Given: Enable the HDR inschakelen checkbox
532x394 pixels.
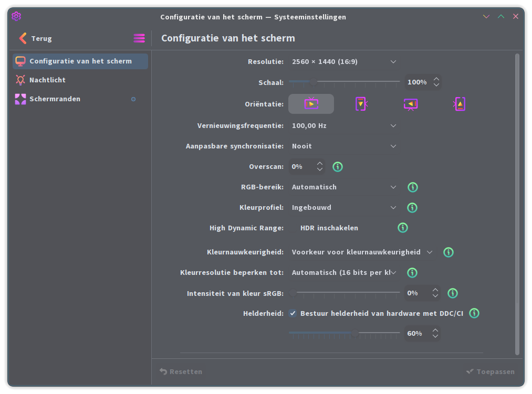Looking at the screenshot, I should (293, 228).
